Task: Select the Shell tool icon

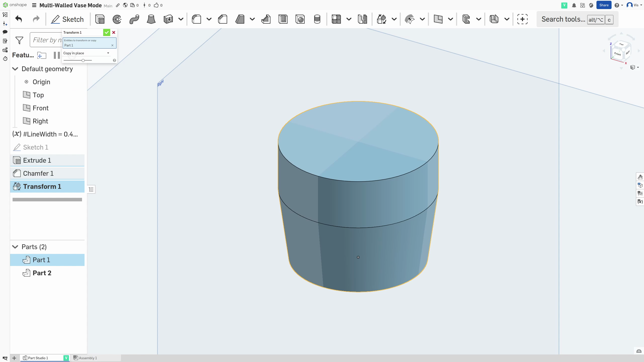Action: click(283, 19)
